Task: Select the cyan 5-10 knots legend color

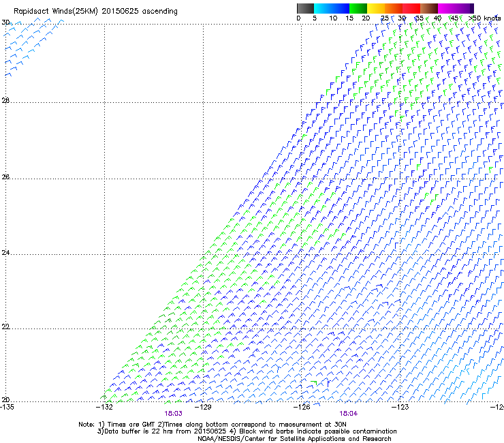Action: (x=323, y=8)
